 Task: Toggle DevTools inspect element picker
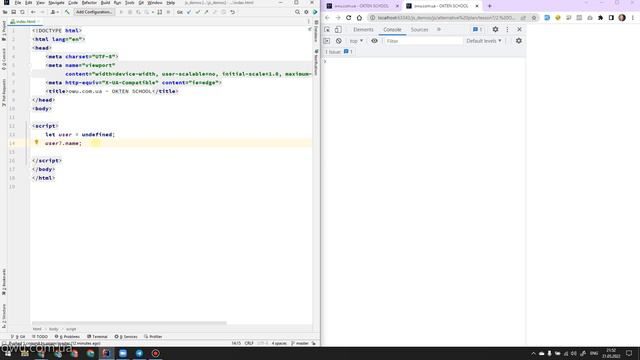pos(327,29)
